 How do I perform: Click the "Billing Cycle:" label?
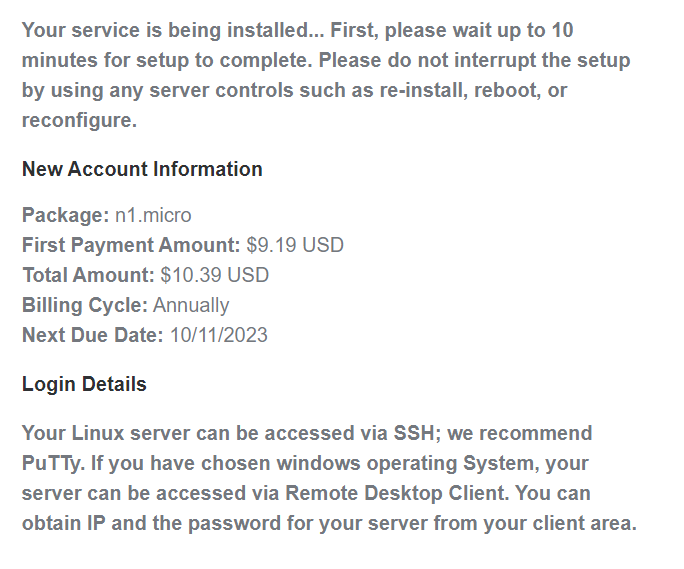(x=85, y=305)
